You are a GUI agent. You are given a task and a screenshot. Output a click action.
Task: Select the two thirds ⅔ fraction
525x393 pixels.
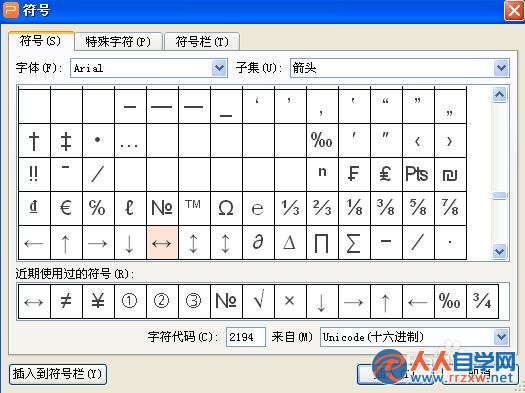coord(322,208)
